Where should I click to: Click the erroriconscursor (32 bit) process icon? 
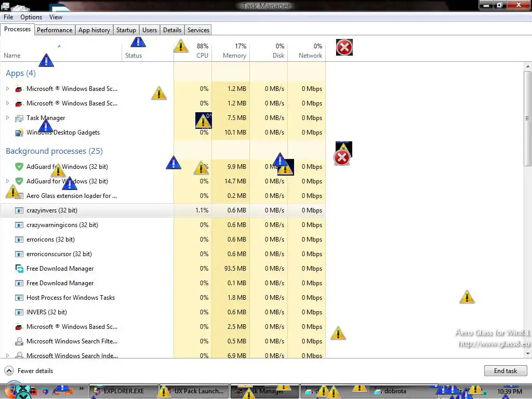coord(19,254)
